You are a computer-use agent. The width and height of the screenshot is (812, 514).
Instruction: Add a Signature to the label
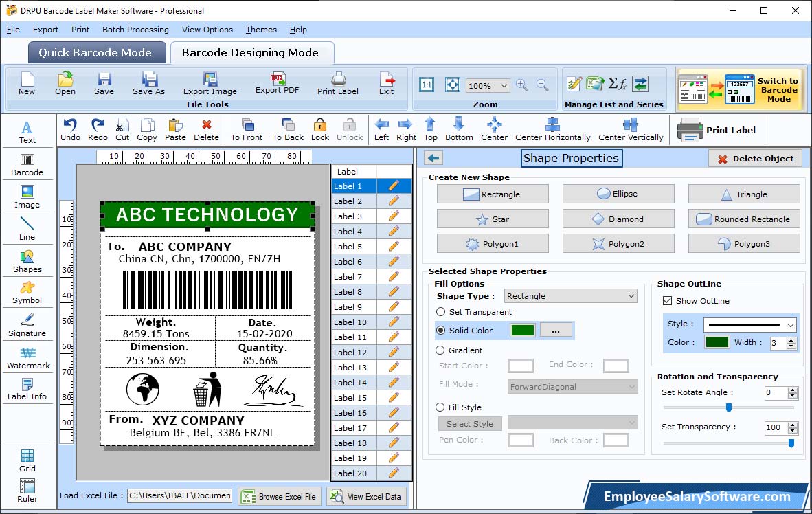(x=27, y=326)
